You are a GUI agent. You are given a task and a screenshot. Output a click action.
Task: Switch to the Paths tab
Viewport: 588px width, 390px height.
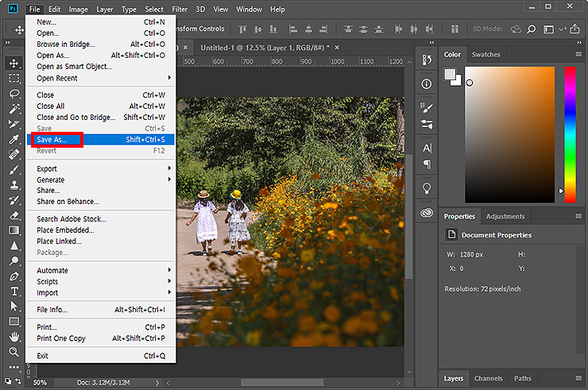tap(522, 378)
